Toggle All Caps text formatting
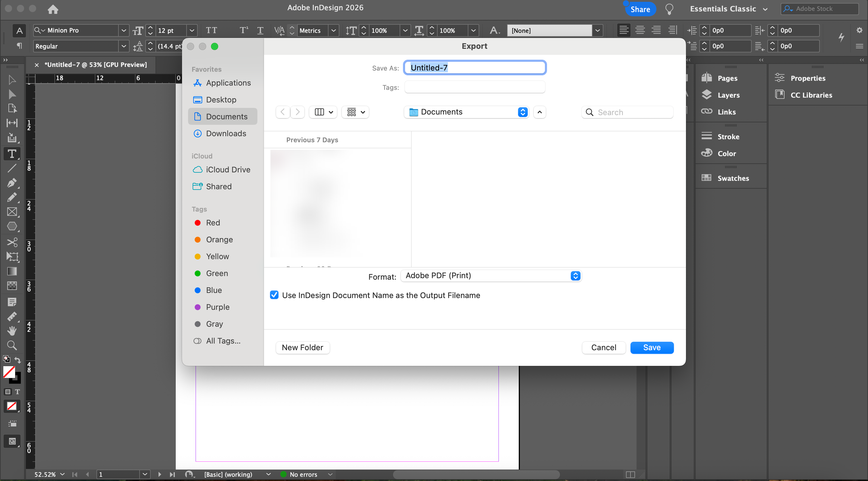Viewport: 868px width, 481px height. tap(211, 30)
